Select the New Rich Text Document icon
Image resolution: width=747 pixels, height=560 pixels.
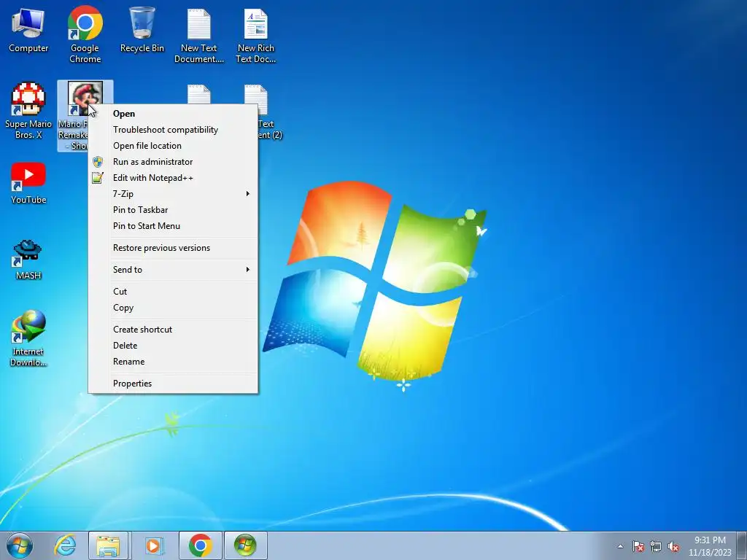256,36
